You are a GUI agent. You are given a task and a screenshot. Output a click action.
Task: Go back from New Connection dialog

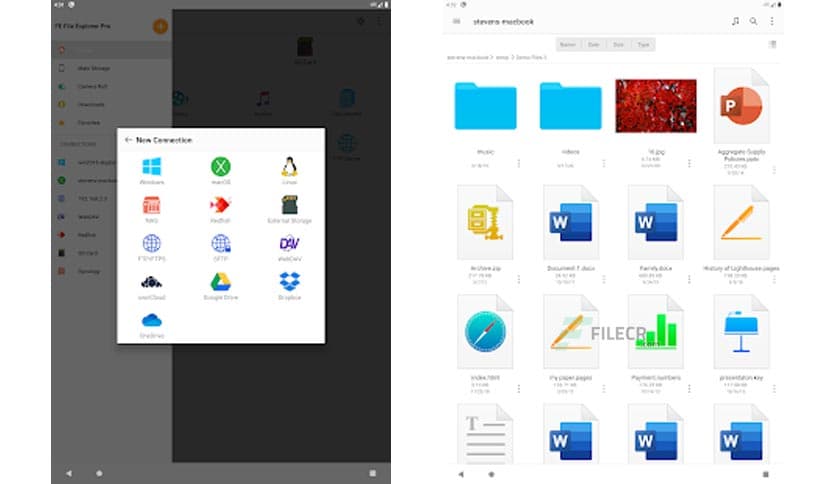pyautogui.click(x=128, y=140)
